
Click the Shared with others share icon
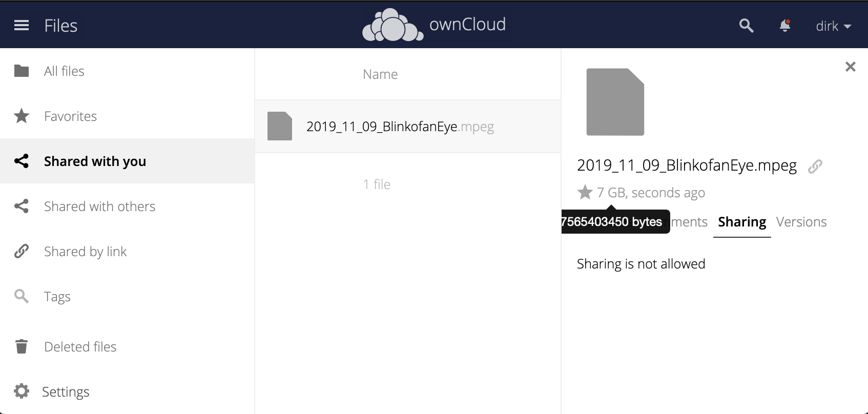tap(22, 206)
